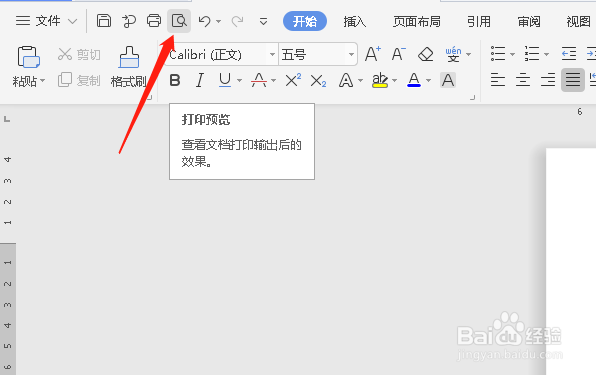Expand the strikethrough dropdown arrow
Screen dimensions: 596x375
tap(273, 81)
